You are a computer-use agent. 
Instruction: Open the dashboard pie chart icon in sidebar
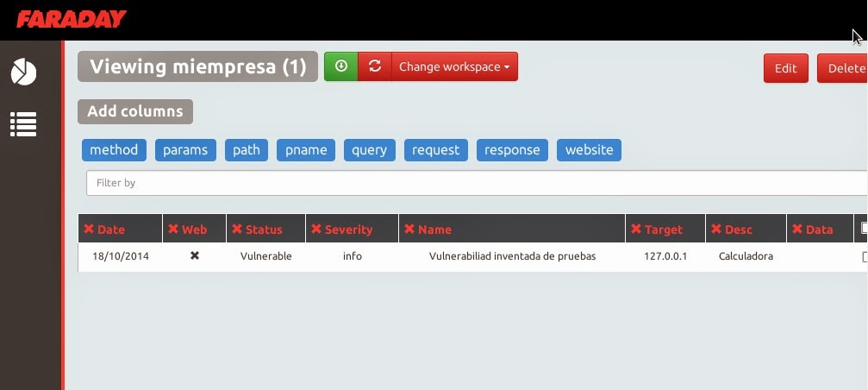[x=23, y=72]
